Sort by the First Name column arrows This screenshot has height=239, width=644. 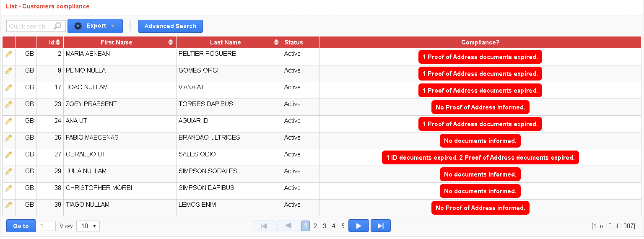(171, 42)
